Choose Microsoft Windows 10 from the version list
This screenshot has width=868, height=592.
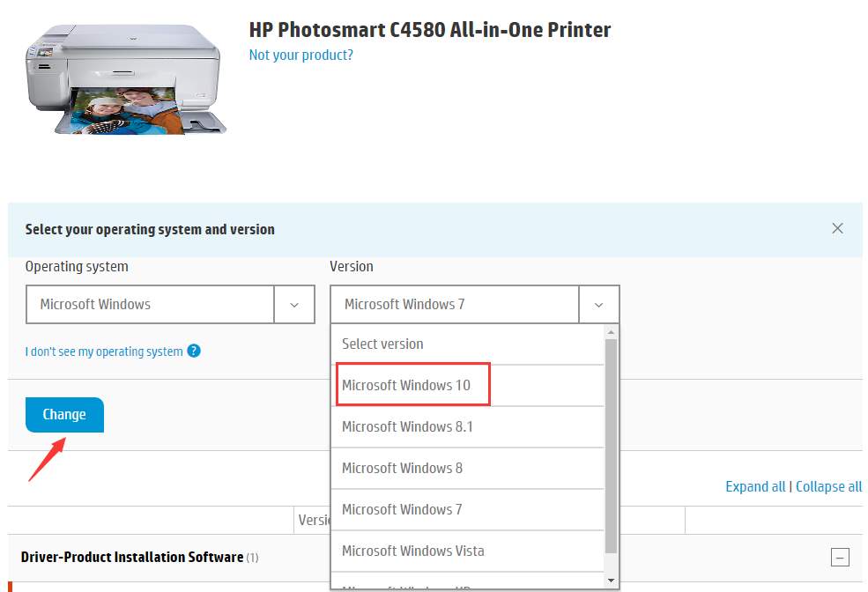[468, 385]
